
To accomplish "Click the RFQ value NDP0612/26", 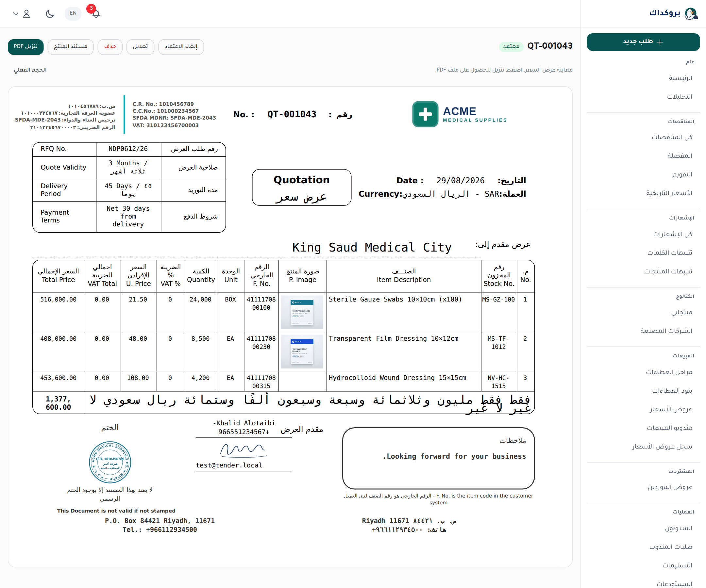I will (x=128, y=149).
